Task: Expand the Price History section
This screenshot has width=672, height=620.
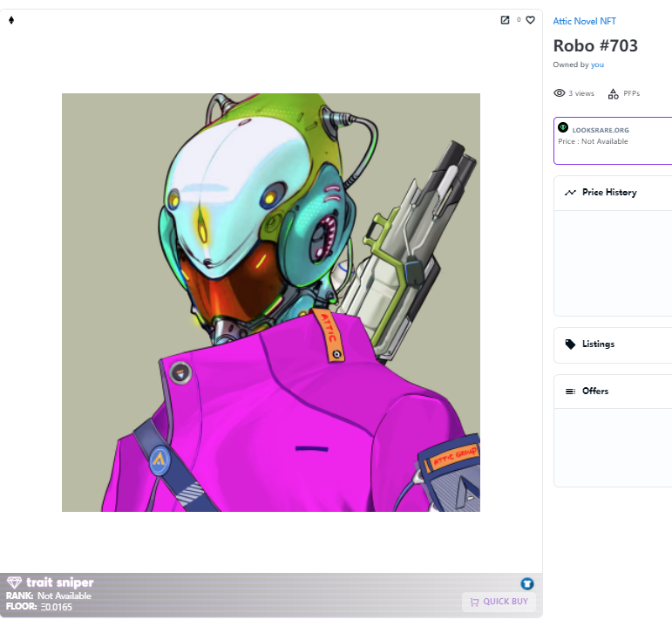Action: pos(613,193)
